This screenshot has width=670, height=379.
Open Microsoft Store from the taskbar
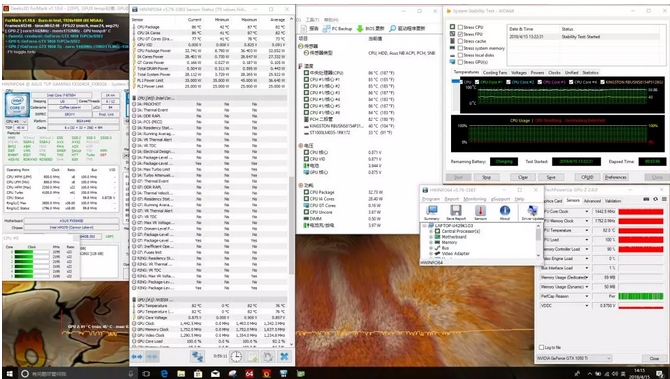(x=198, y=373)
